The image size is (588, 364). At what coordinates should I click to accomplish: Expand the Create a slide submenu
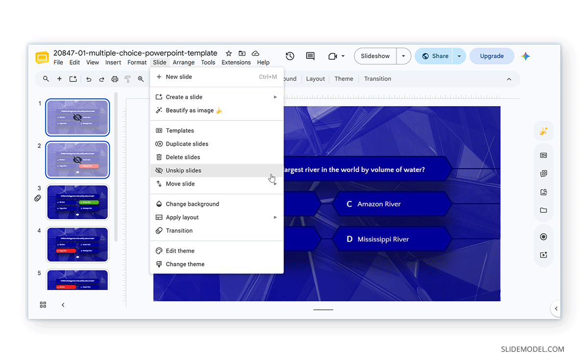point(275,97)
